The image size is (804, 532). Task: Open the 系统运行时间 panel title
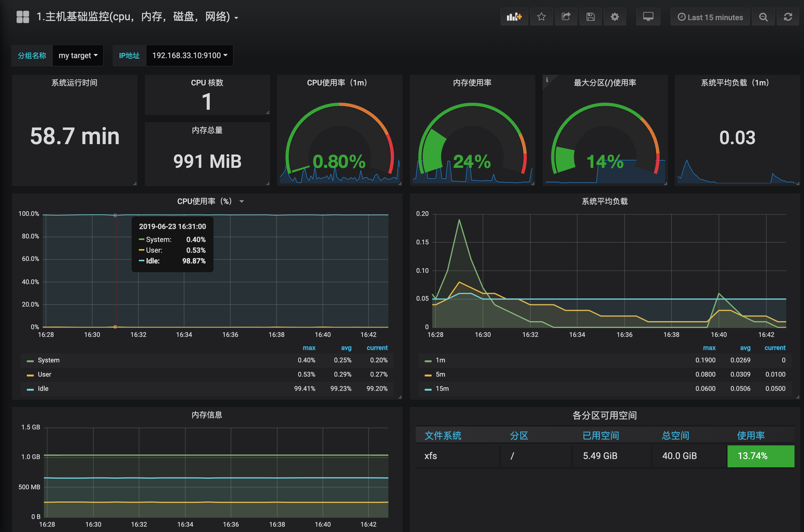[x=74, y=83]
